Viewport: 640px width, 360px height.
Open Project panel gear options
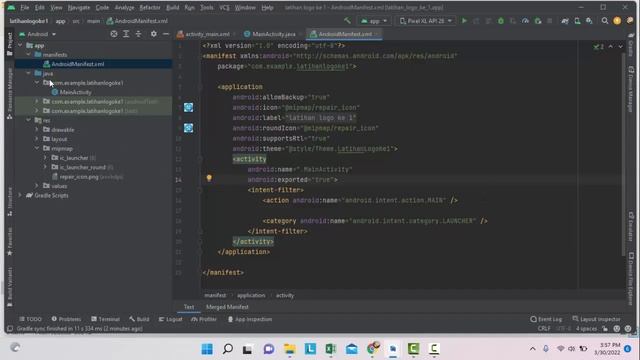153,34
